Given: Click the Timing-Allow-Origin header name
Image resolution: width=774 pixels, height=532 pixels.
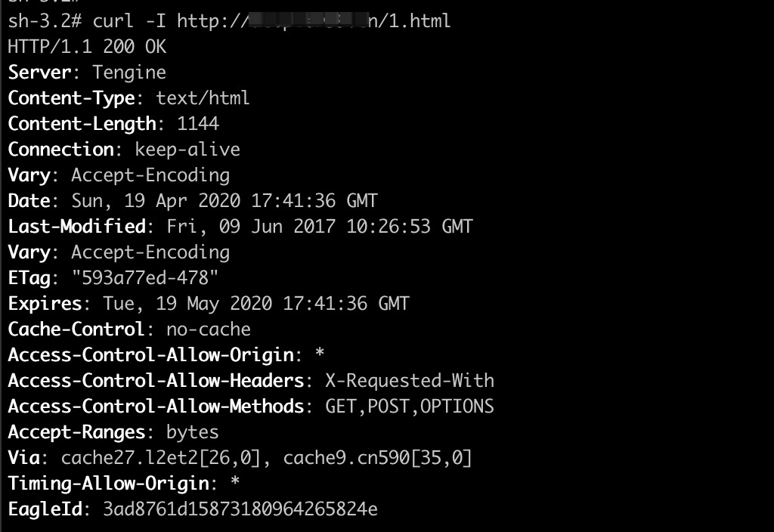Looking at the screenshot, I should pyautogui.click(x=107, y=484).
